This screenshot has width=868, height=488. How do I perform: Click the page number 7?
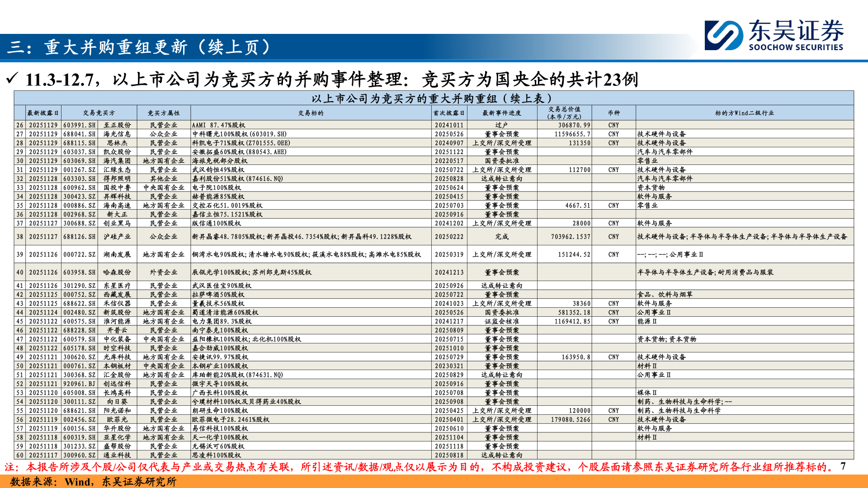click(843, 466)
